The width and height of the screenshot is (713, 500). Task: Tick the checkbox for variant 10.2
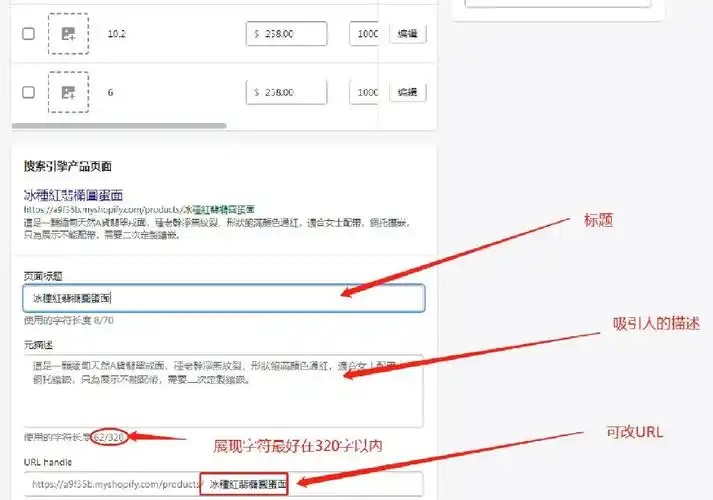tap(28, 34)
